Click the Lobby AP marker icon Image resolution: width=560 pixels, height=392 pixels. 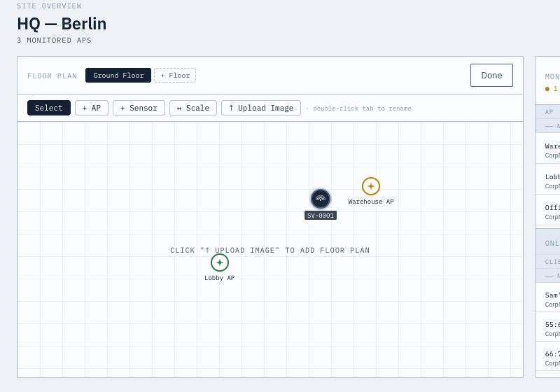pos(220,262)
